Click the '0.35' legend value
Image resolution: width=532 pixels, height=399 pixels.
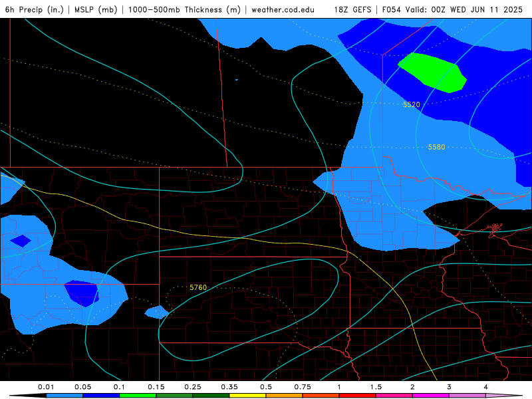pos(229,387)
